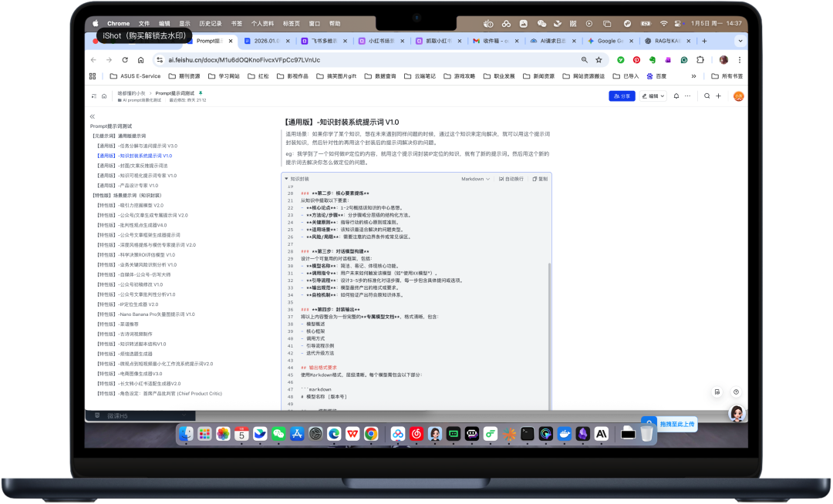The height and width of the screenshot is (504, 833).
Task: Open Feishu document more options ellipsis
Action: [687, 96]
